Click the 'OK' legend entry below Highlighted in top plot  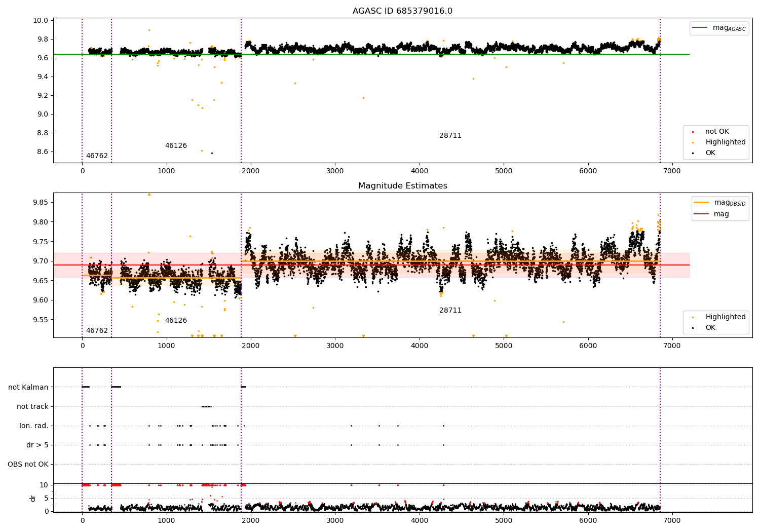[x=710, y=153]
